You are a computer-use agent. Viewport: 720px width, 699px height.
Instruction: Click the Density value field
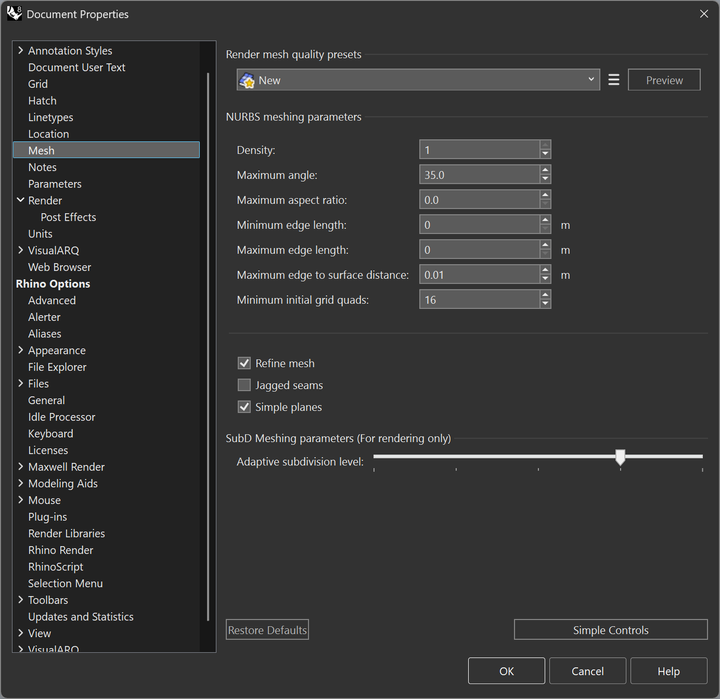pos(479,150)
